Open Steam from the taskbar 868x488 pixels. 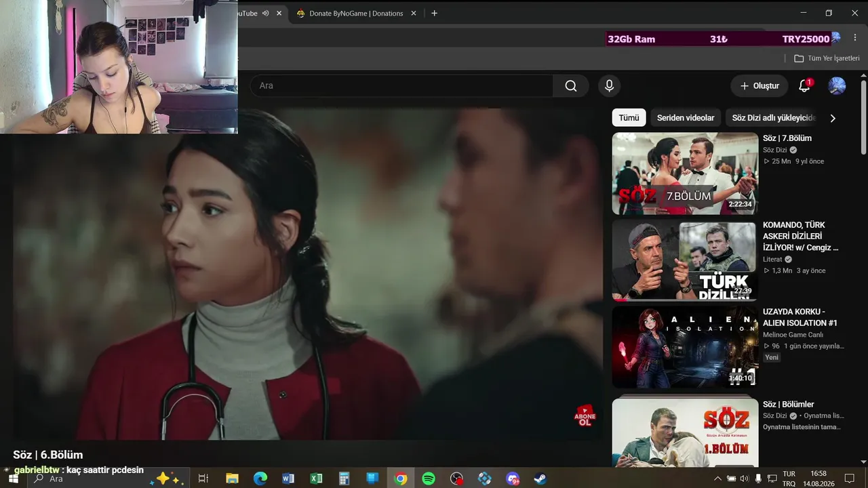tap(540, 479)
